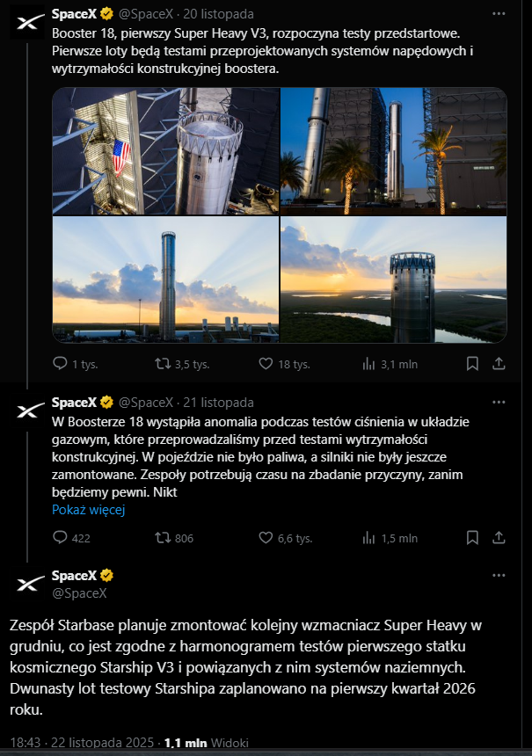
Task: Retweet the post with 3,5 tys. reposts
Action: click(x=164, y=363)
